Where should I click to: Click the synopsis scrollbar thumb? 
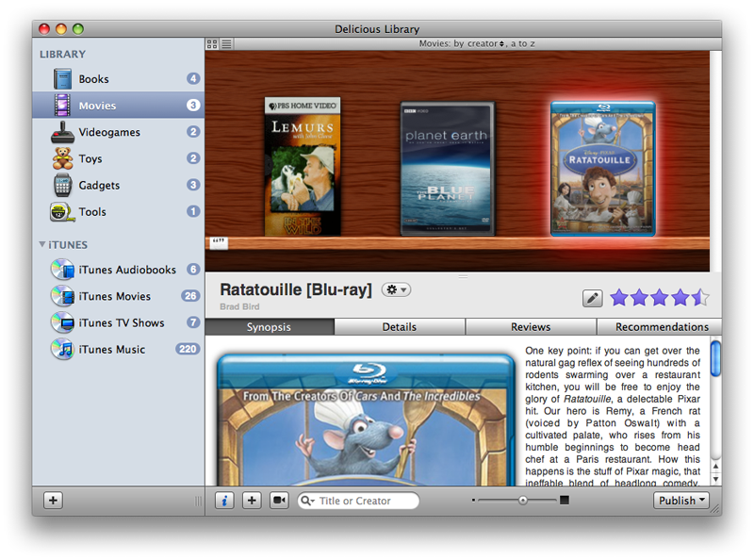[715, 358]
